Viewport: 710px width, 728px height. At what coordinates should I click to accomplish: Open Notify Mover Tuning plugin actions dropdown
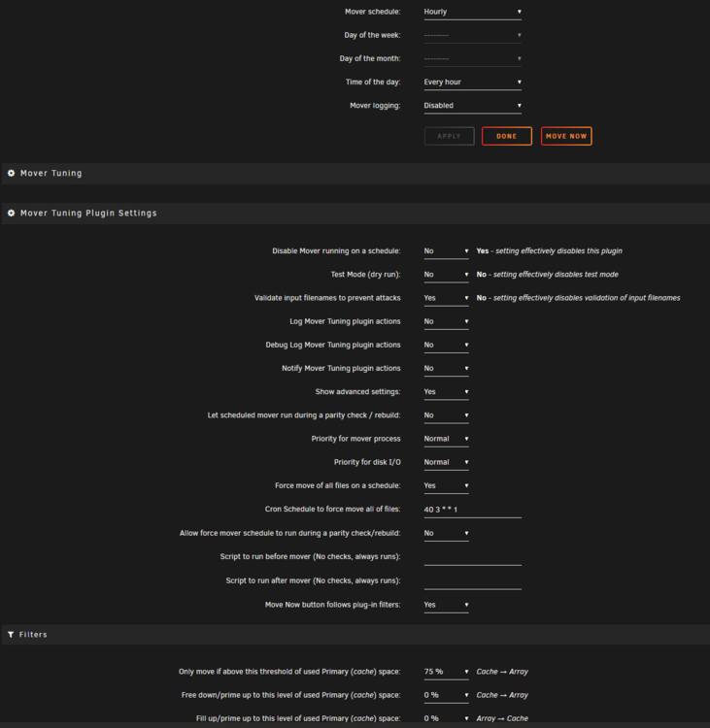(446, 369)
